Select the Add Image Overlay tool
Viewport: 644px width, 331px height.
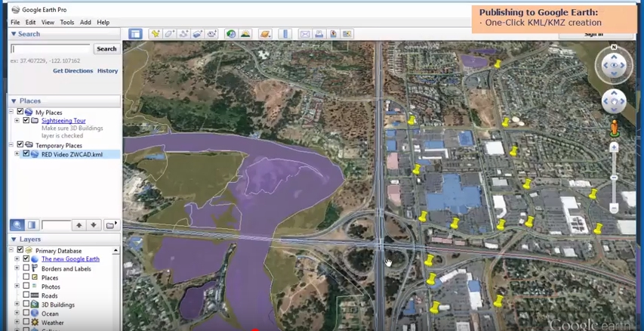tap(198, 34)
